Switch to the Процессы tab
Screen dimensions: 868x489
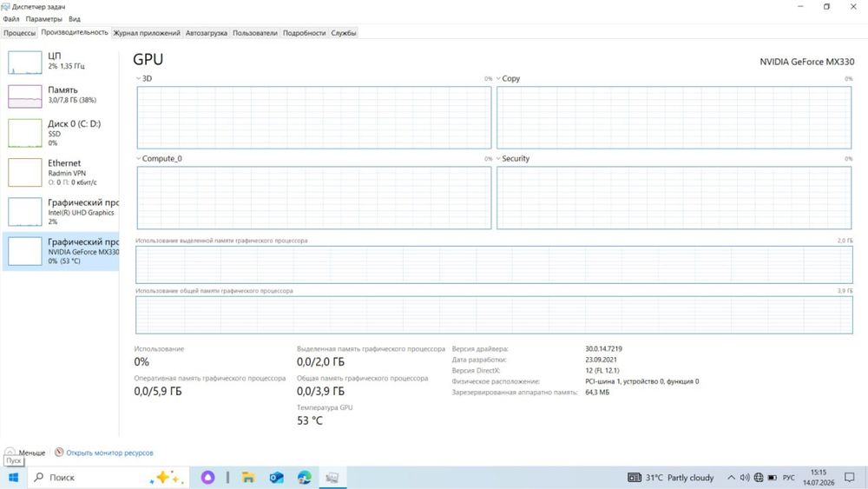pyautogui.click(x=19, y=33)
